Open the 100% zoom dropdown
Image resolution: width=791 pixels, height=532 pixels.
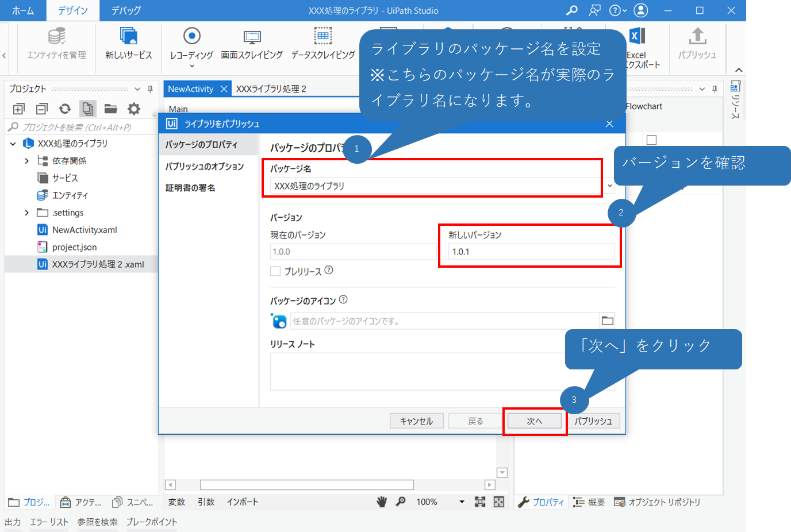(462, 502)
